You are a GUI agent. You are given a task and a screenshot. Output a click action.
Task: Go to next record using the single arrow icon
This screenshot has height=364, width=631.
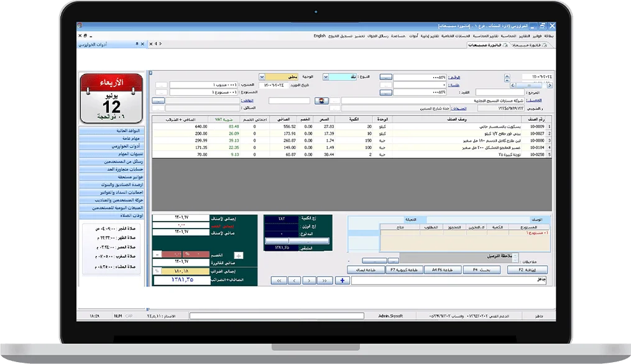[308, 280]
